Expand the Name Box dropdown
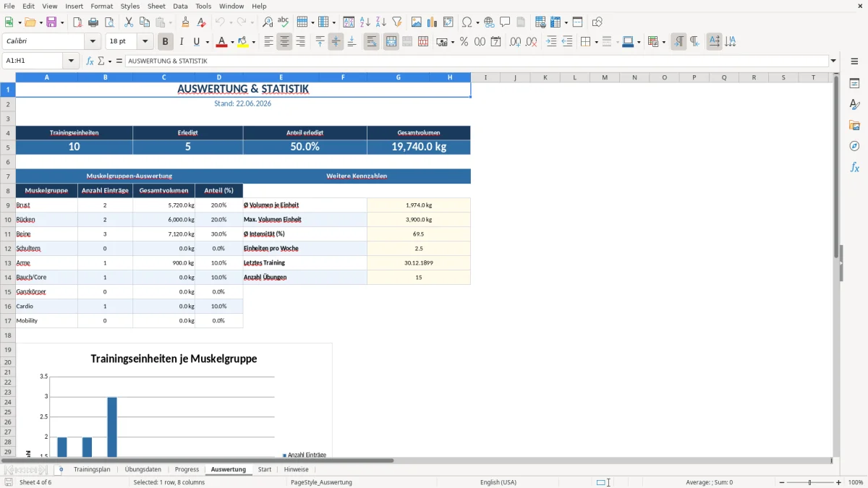This screenshot has width=868, height=488. (72, 61)
